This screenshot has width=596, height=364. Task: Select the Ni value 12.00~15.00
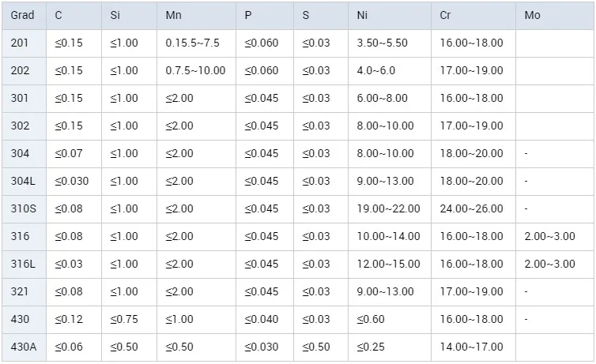388,264
